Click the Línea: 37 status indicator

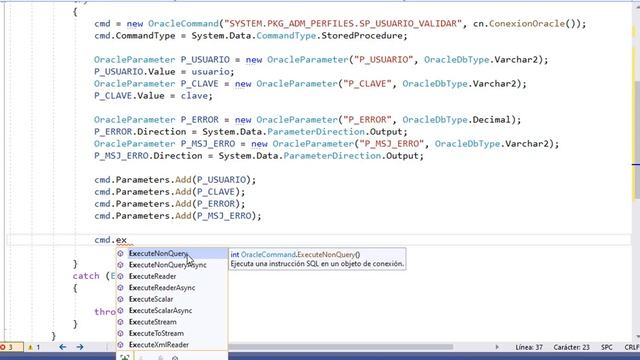[529, 347]
